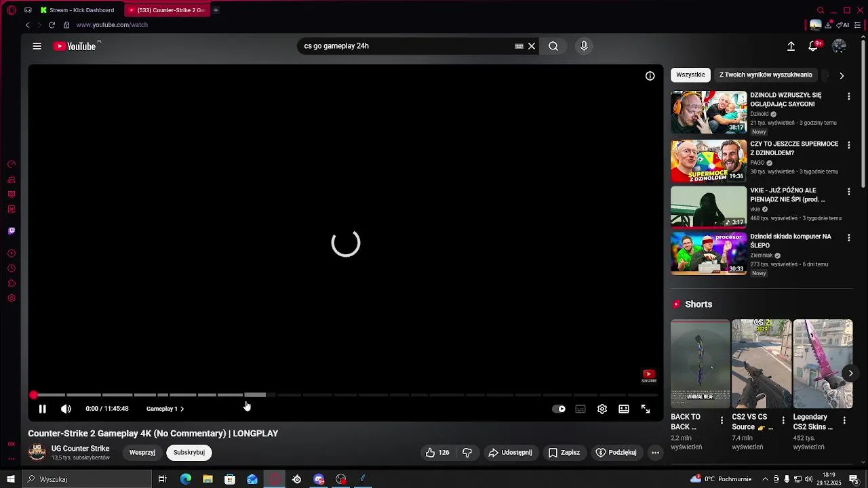Open options for VKIE JUŻ PÓŹNO video
868x488 pixels.
point(848,192)
